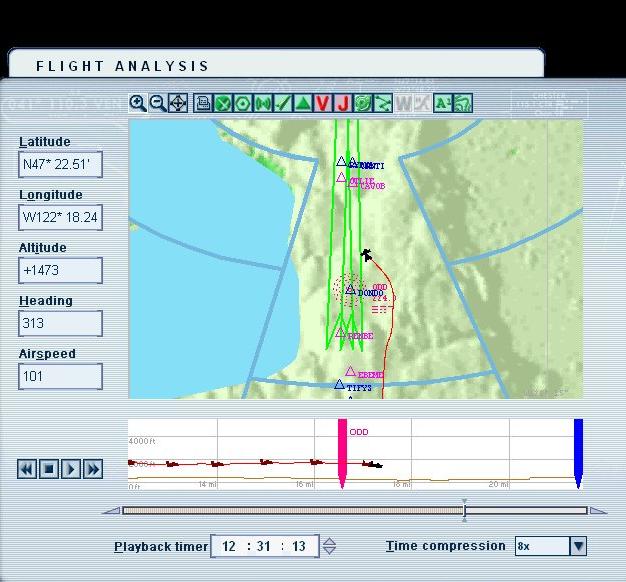Click the playback position slider handle

(464, 510)
